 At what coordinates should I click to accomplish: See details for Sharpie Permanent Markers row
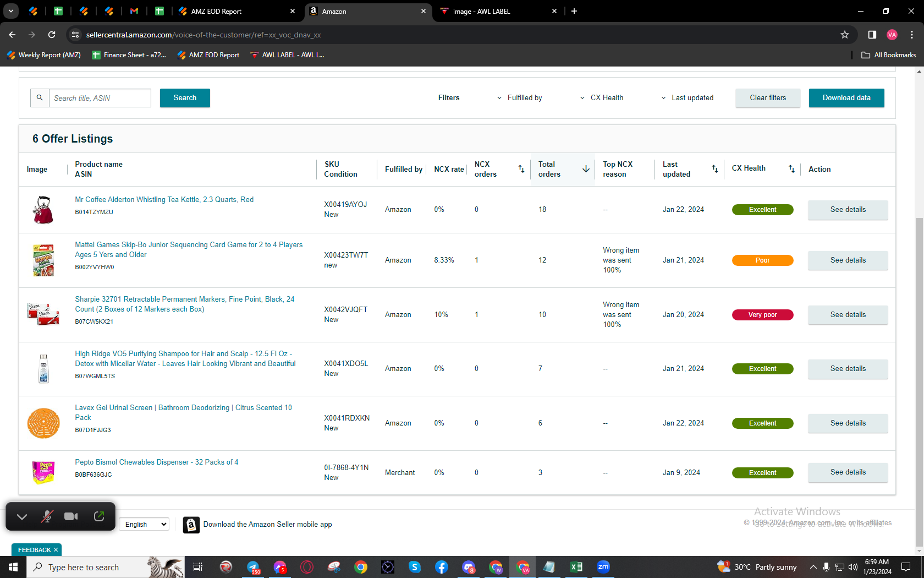848,315
